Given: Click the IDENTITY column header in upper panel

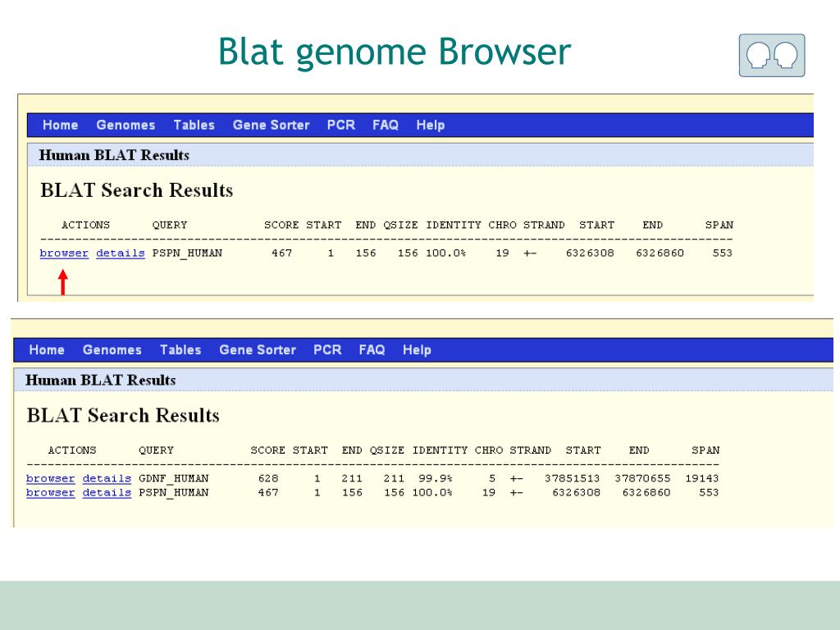Looking at the screenshot, I should 453,225.
